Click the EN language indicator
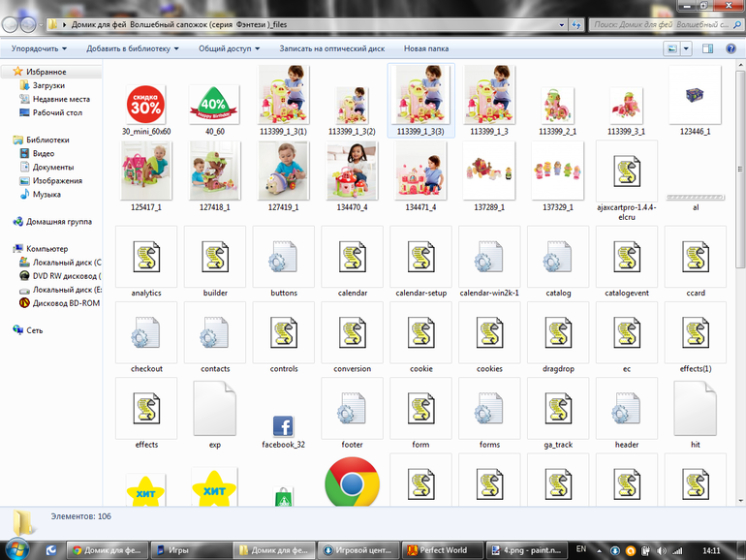This screenshot has width=746, height=560. coord(581,549)
